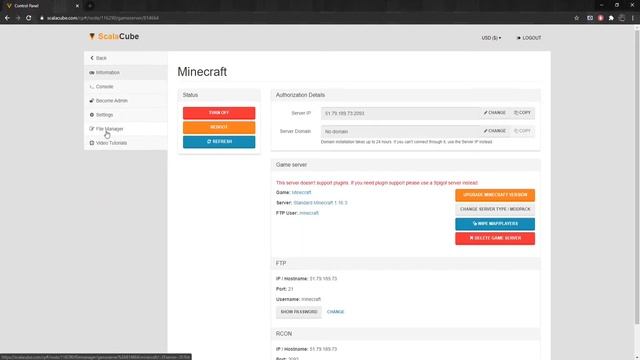This screenshot has height=360, width=640.
Task: Click Change next to Server IP
Action: pos(495,113)
